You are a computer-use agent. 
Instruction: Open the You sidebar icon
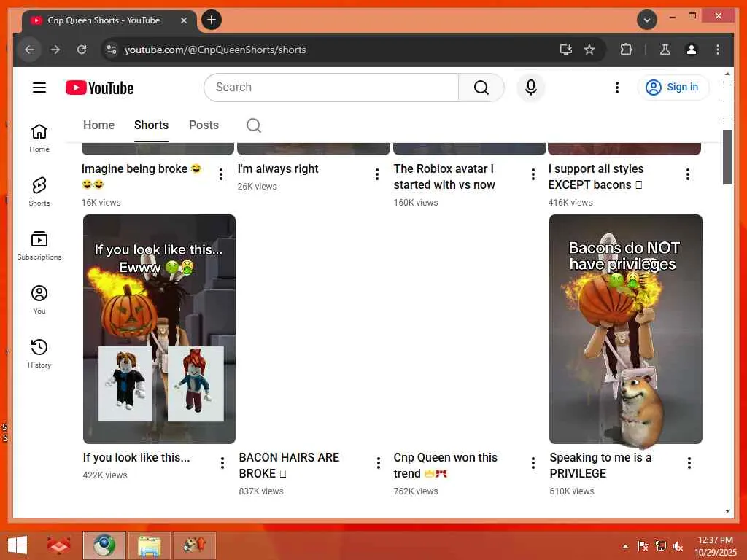[x=39, y=300]
